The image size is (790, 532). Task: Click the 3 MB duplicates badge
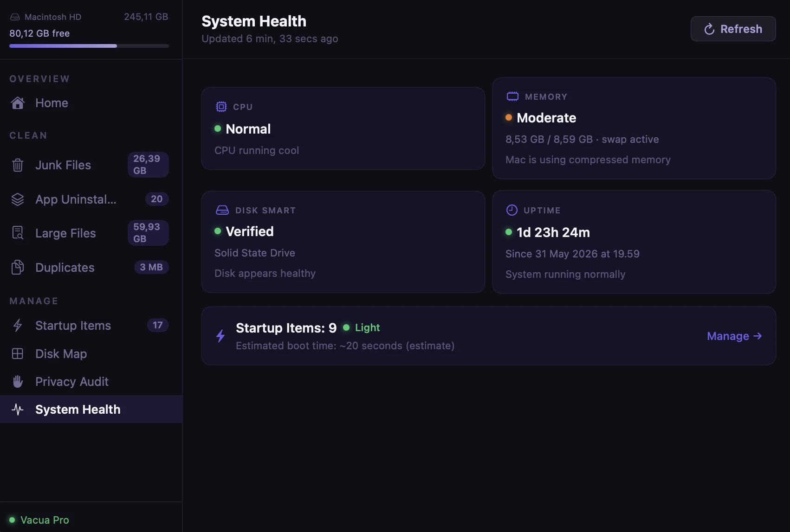pyautogui.click(x=151, y=267)
